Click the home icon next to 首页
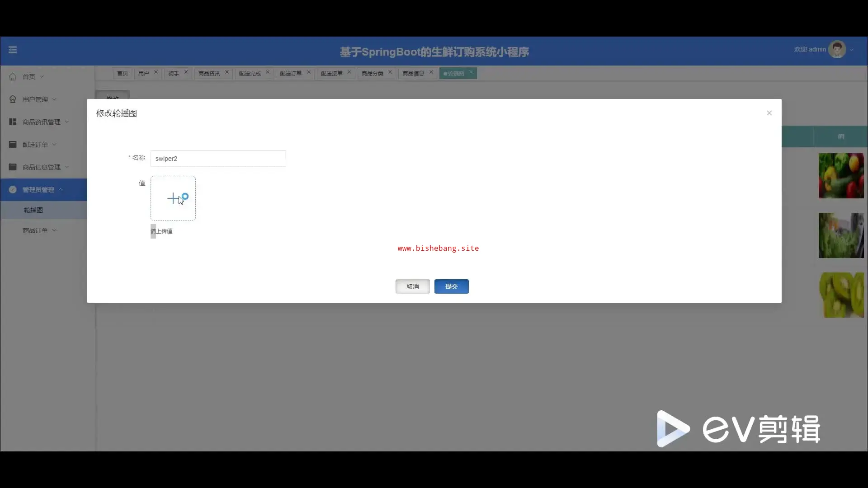868x488 pixels. coord(13,77)
